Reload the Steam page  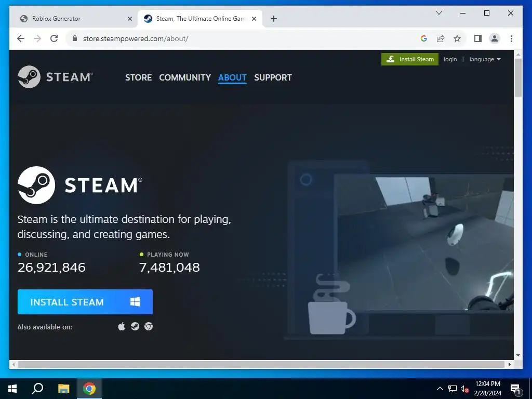pos(54,38)
